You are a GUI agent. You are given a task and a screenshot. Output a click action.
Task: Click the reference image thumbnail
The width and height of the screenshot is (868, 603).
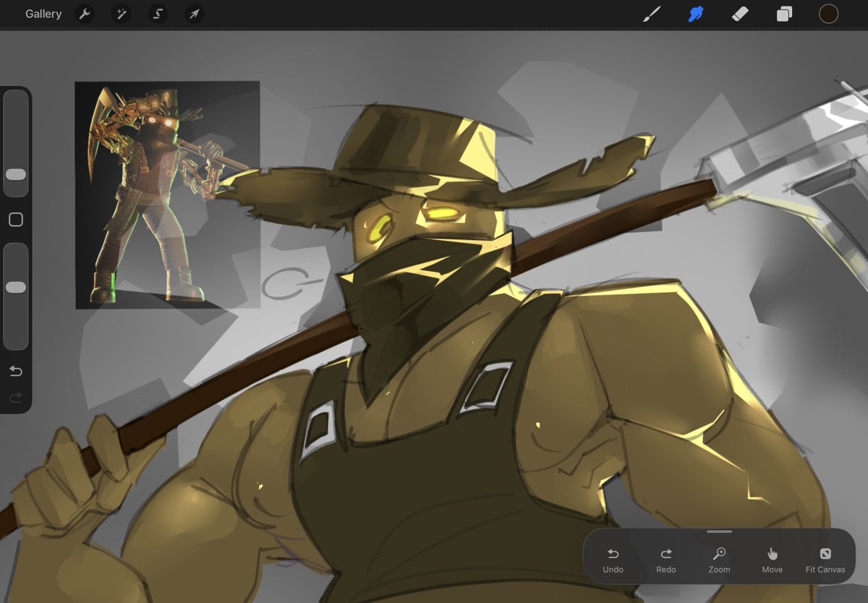click(x=167, y=194)
